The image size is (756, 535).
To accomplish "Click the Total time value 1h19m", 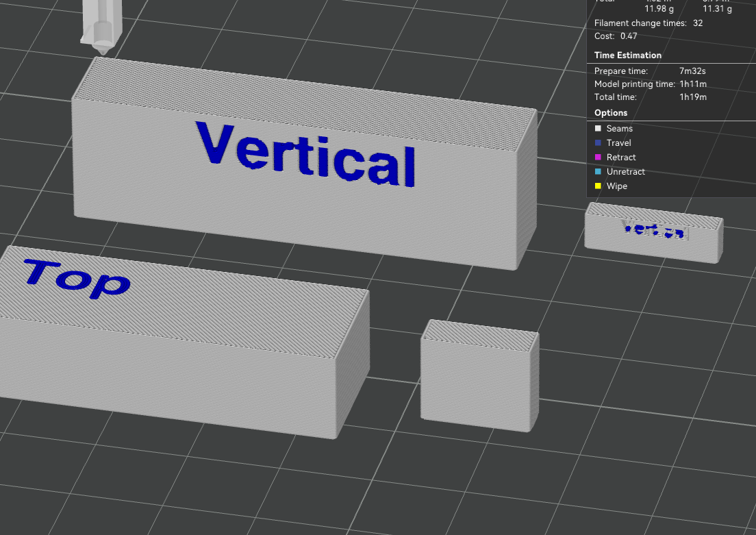I will pyautogui.click(x=693, y=97).
